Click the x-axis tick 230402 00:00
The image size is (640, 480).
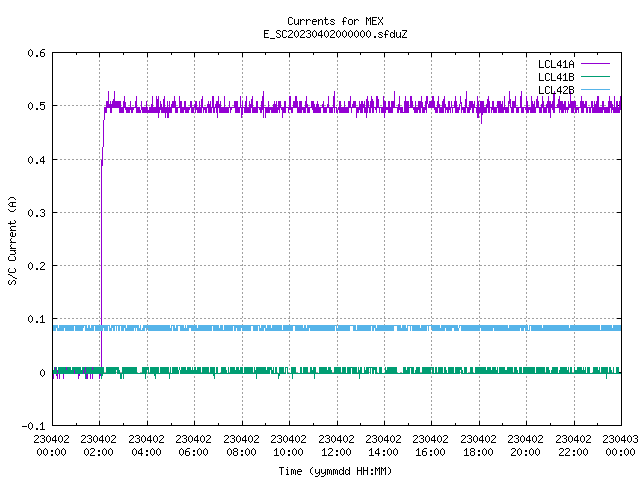(x=51, y=446)
